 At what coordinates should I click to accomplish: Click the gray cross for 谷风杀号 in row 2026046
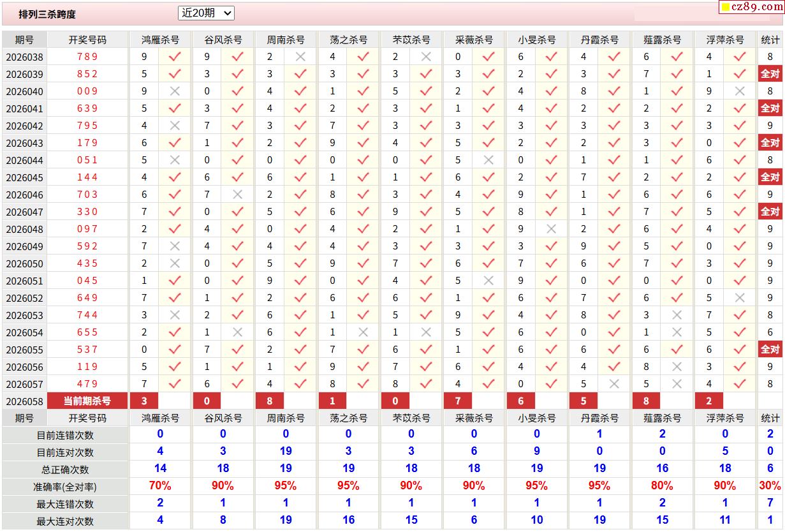click(x=238, y=195)
